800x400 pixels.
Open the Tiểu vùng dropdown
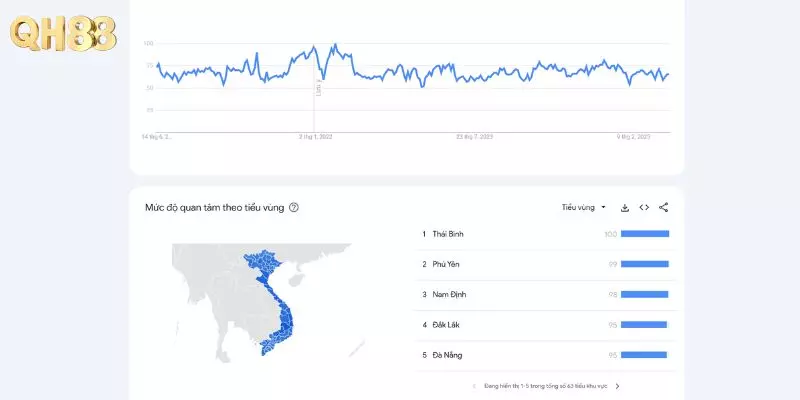(x=584, y=208)
